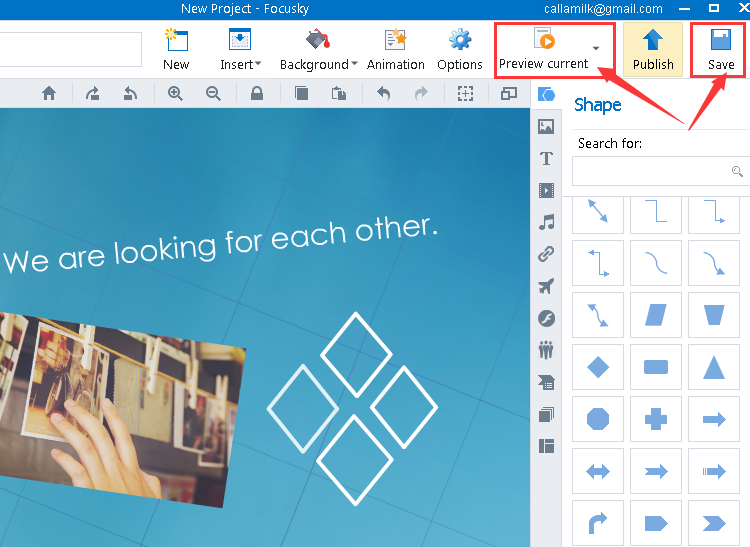
Task: Select the photo image on canvas
Action: 122,410
